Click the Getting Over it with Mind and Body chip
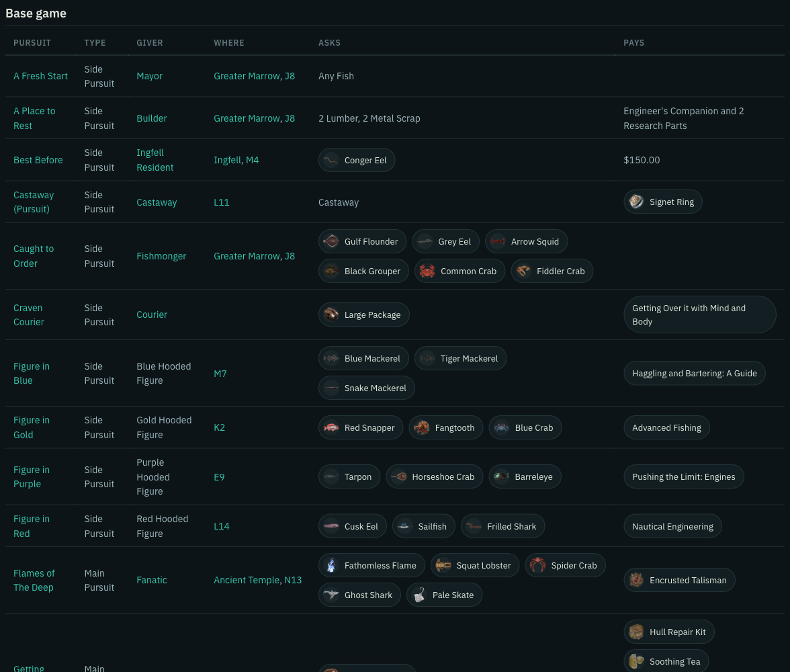This screenshot has height=672, width=790. [x=699, y=314]
